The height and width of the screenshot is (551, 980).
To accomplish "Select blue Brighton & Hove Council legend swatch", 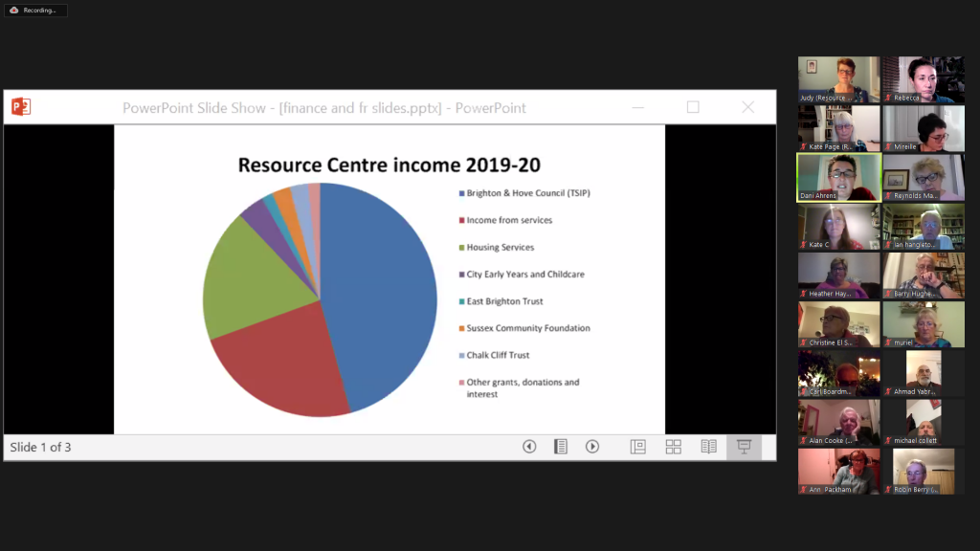I will point(462,193).
